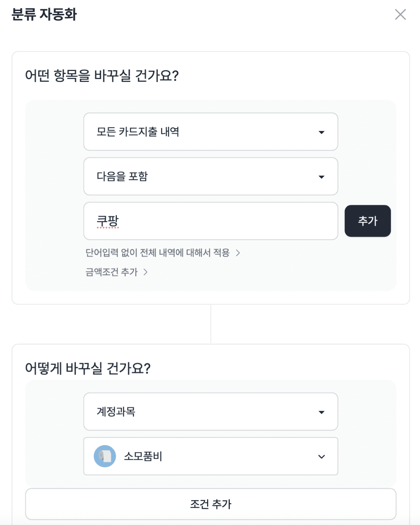Click the caret arrow beside 계정과목
Image resolution: width=420 pixels, height=525 pixels.
pos(322,412)
